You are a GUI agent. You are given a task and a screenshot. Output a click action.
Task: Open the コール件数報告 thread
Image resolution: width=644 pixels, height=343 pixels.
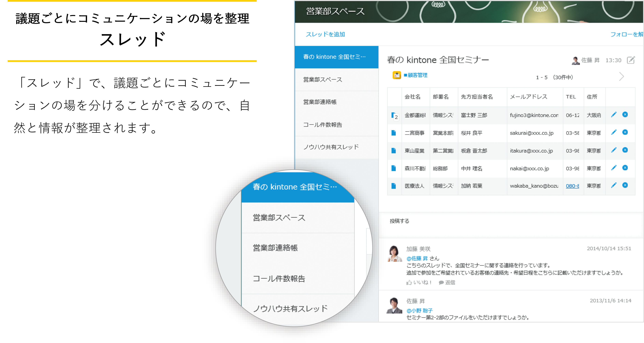[x=322, y=125]
